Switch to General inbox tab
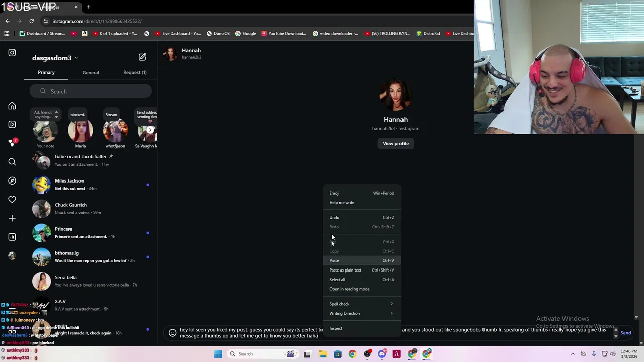 click(x=91, y=72)
